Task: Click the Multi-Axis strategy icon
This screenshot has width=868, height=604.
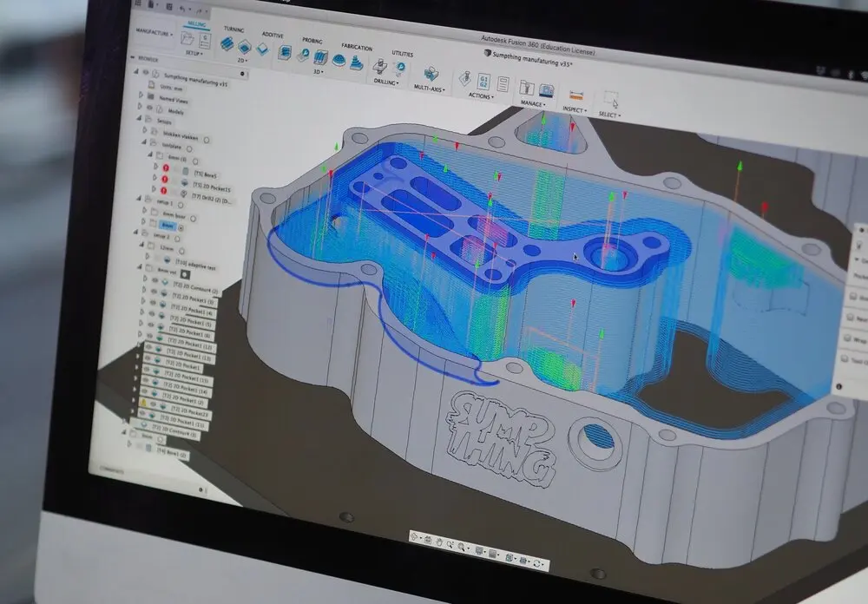Action: (x=431, y=74)
